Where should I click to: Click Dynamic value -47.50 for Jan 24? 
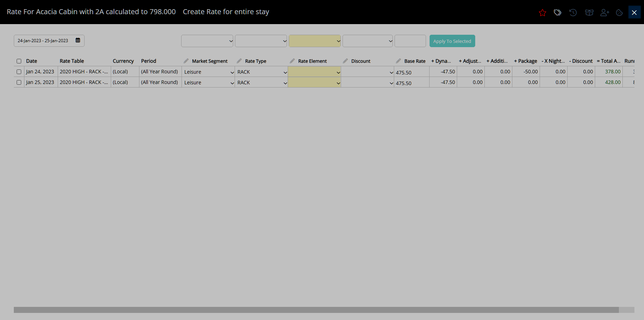[x=448, y=72]
